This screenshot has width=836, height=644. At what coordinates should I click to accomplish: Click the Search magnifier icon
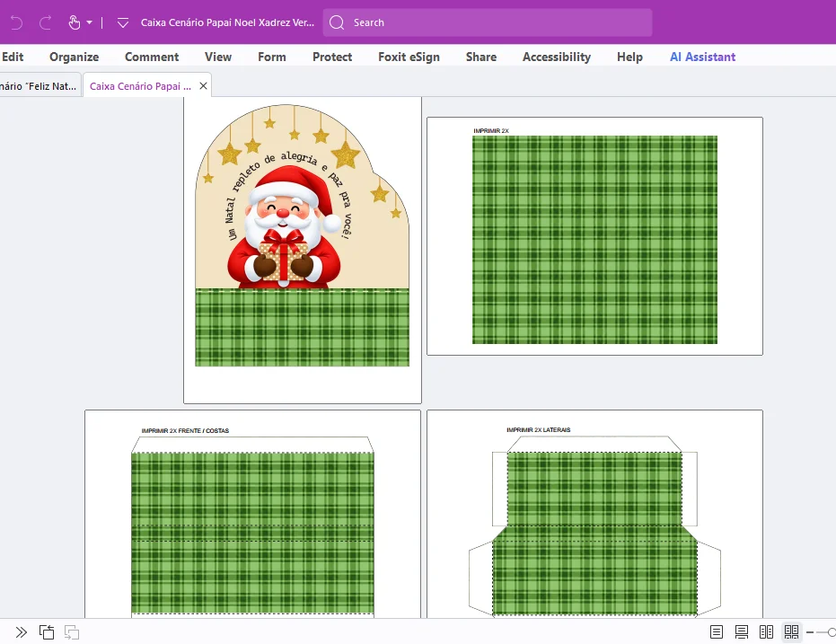tap(337, 22)
